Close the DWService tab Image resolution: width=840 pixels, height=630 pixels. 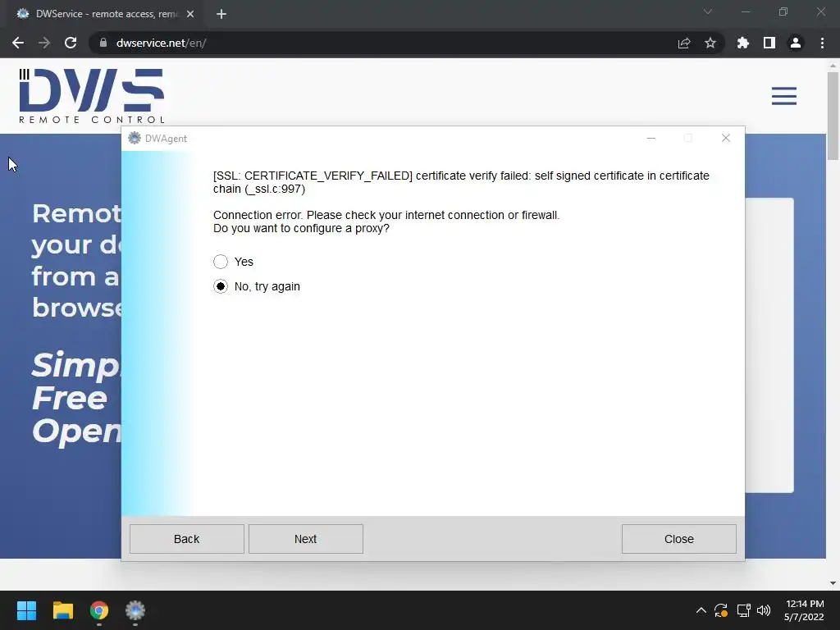pyautogui.click(x=190, y=14)
